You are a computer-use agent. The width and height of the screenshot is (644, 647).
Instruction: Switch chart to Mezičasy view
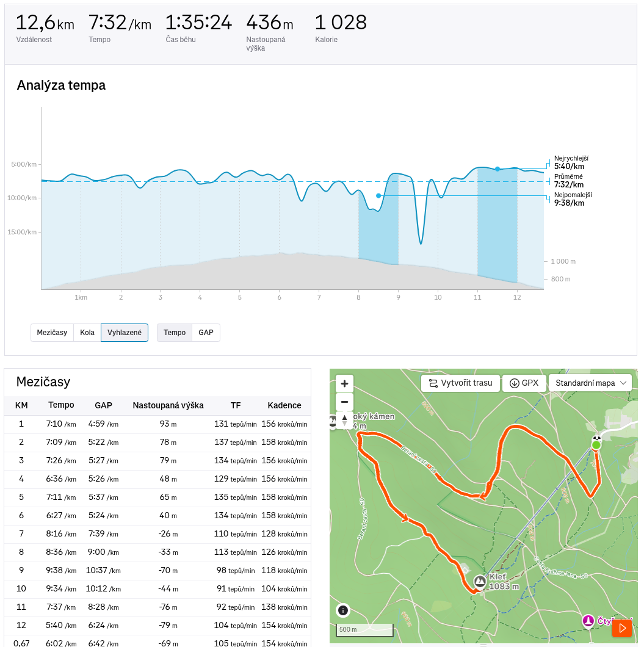pos(52,333)
